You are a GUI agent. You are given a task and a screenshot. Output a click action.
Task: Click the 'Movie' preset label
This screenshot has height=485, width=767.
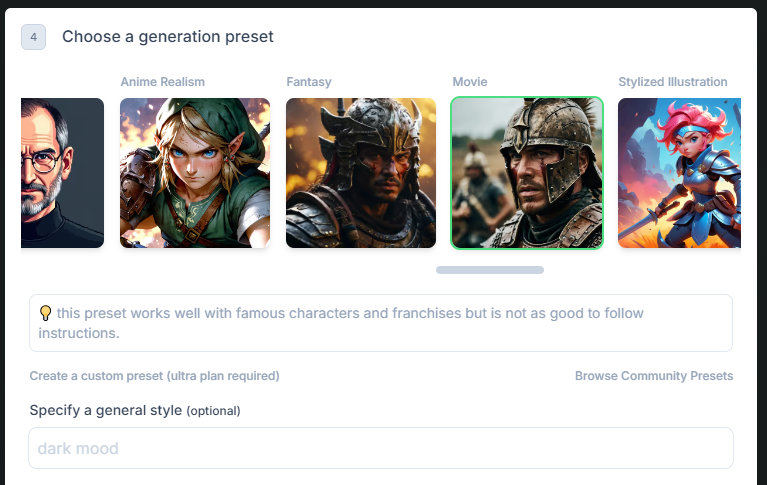click(x=470, y=82)
